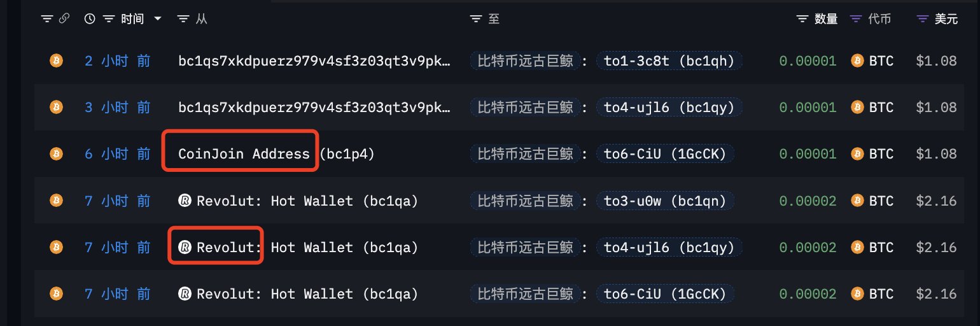Select the to3-u0w (bc1qn) recipient tag
980x326 pixels.
[x=665, y=201]
